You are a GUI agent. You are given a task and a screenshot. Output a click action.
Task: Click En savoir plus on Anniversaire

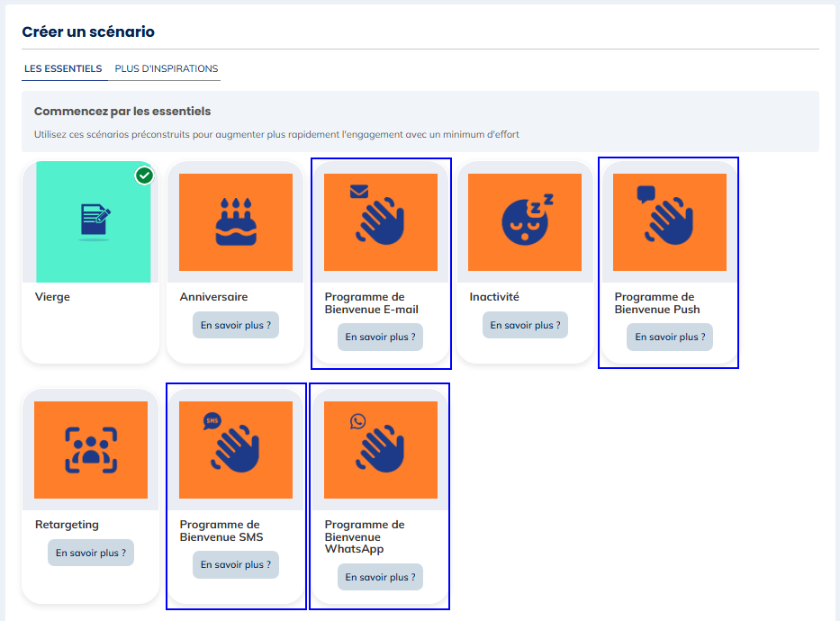[x=235, y=324]
